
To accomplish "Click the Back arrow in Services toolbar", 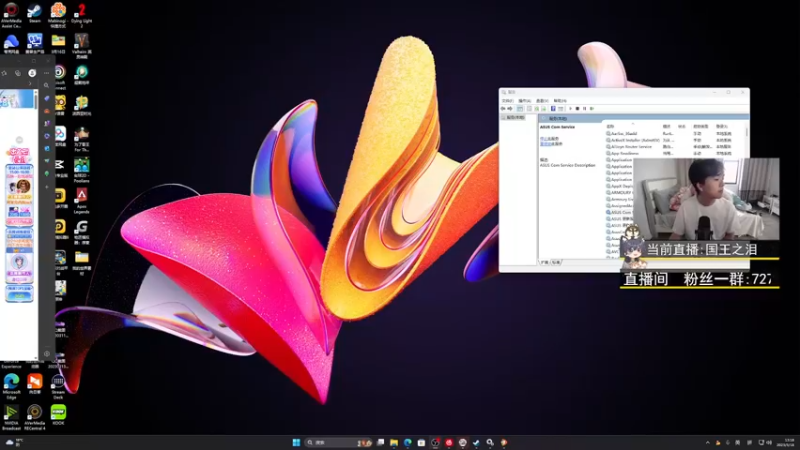I will pos(504,109).
